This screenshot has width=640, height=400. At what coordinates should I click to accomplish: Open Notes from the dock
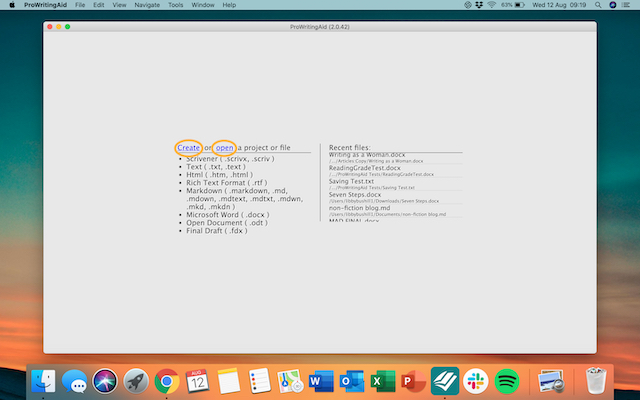(229, 381)
